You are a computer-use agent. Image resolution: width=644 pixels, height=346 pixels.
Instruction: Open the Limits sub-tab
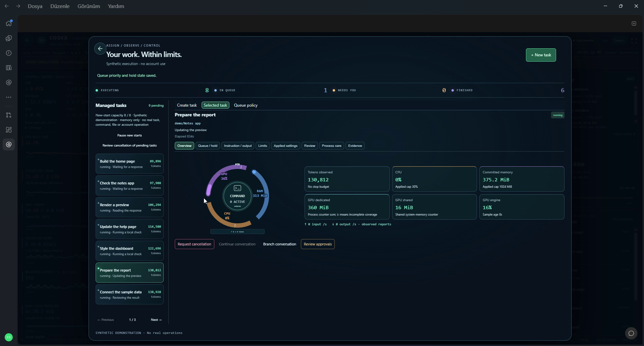263,146
